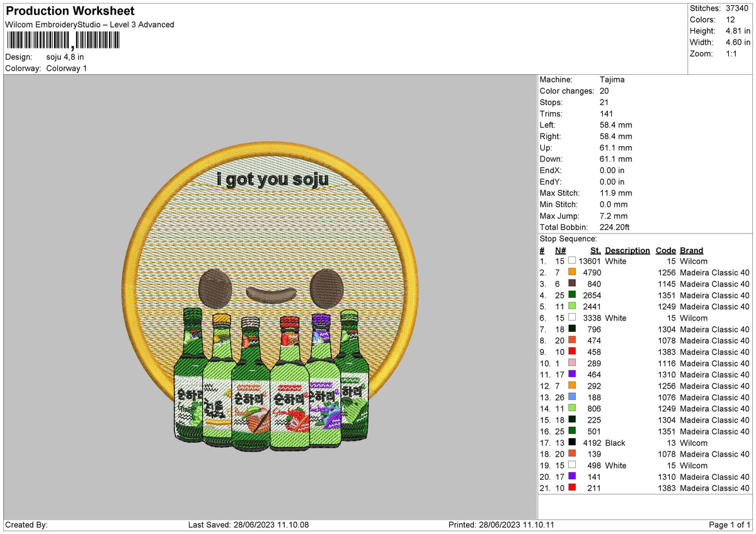Click the "Last Saved" timestamp in footer
This screenshot has width=756, height=534.
pos(248,525)
